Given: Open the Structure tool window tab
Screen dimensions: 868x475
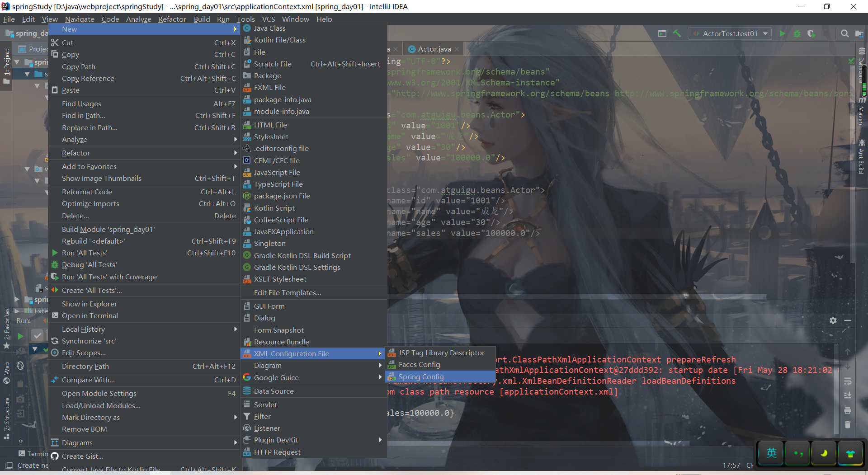Looking at the screenshot, I should click(x=6, y=418).
